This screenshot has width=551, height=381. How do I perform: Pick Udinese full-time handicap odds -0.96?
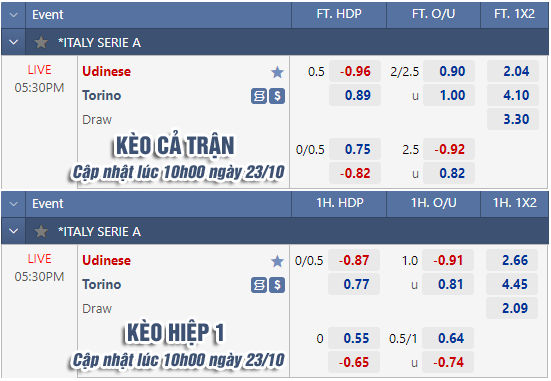coord(355,71)
